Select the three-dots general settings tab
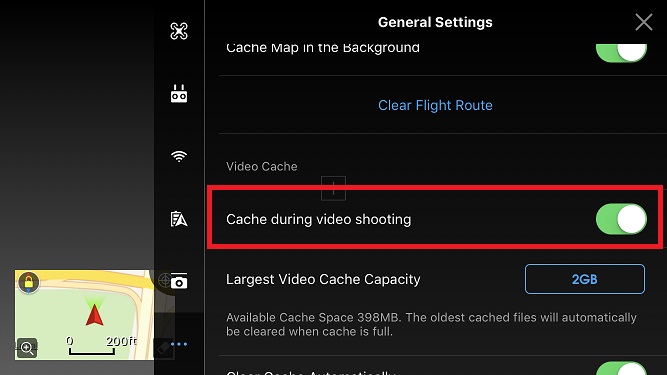Viewport: 667px width, 375px height. point(179,344)
